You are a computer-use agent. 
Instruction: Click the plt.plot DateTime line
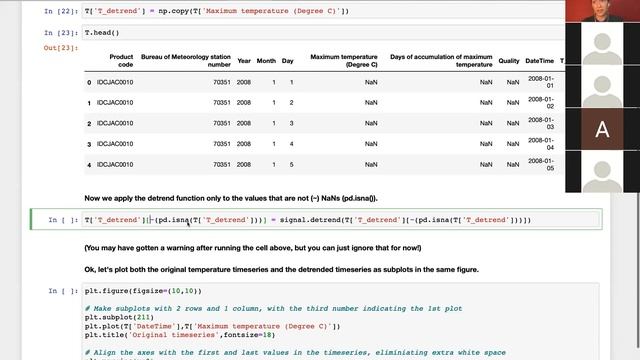coord(212,326)
